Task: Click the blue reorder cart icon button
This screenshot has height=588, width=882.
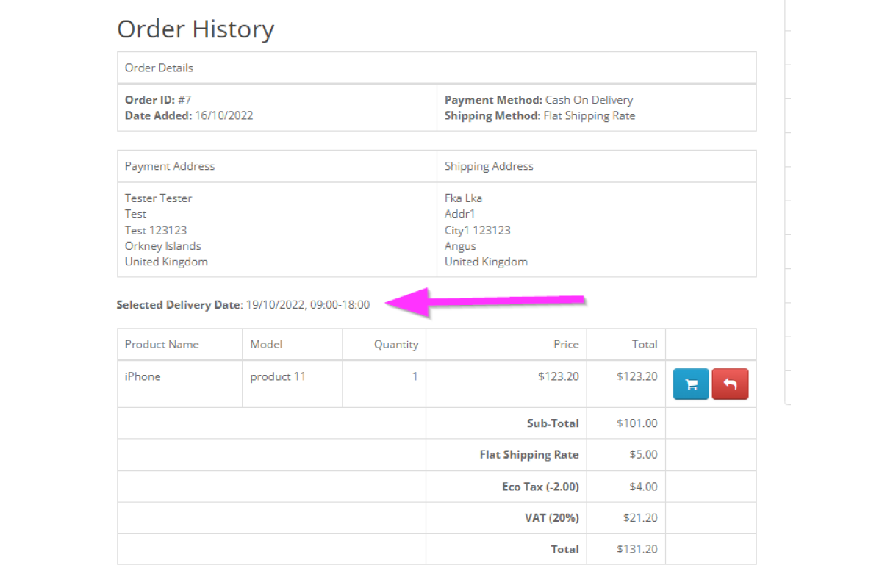Action: click(x=691, y=384)
